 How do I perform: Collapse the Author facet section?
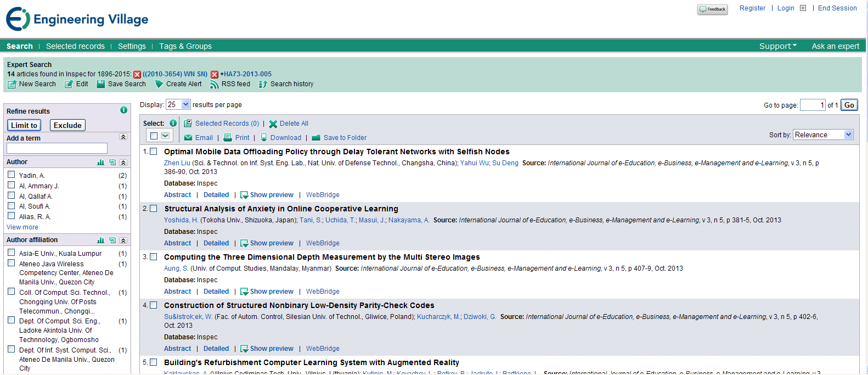[123, 163]
